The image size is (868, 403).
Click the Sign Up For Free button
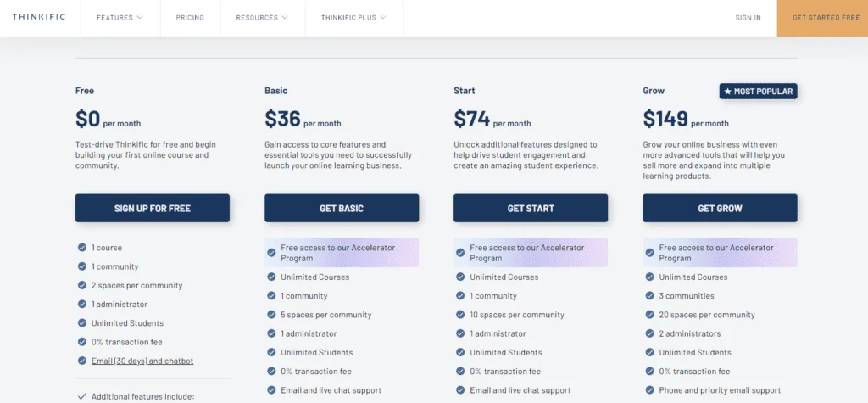pos(153,209)
